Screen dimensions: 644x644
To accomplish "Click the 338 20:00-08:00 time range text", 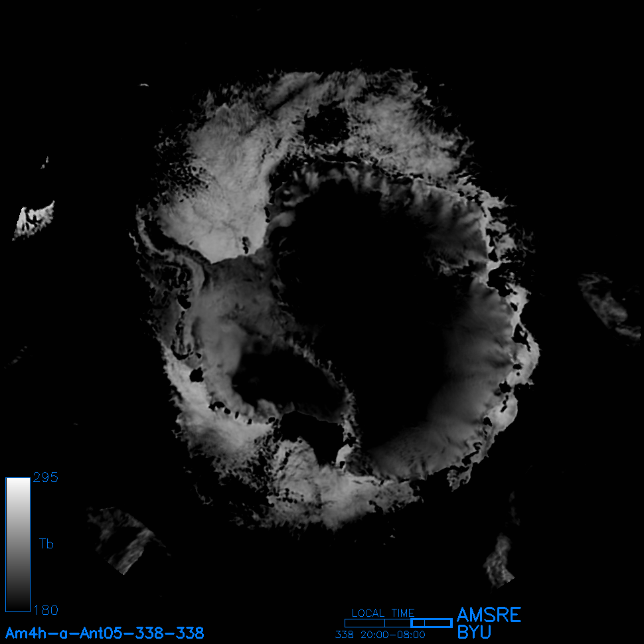I will click(380, 635).
